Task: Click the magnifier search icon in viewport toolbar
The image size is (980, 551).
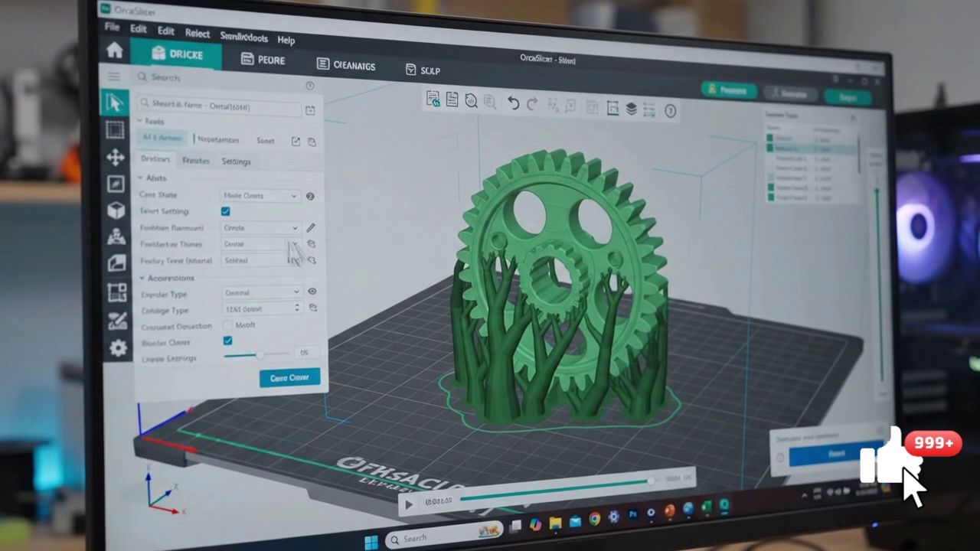Action: pyautogui.click(x=471, y=101)
